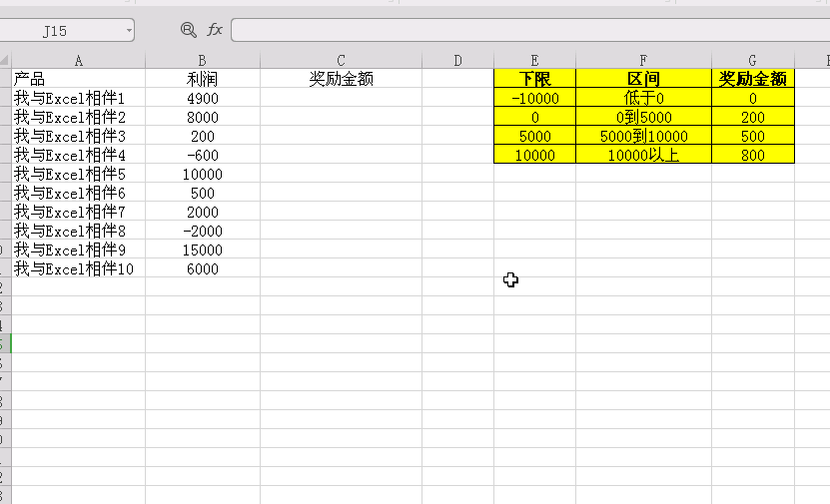Click inside the formula bar input

click(x=530, y=30)
